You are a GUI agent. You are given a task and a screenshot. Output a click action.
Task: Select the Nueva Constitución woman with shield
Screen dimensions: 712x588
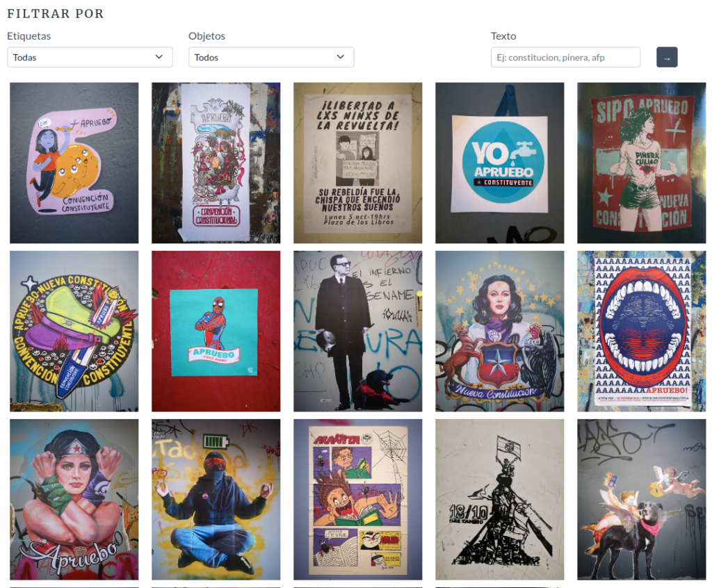tap(499, 332)
